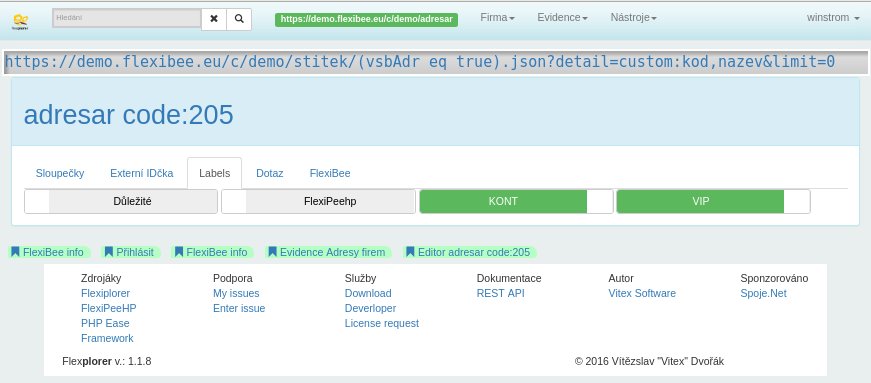Click the Download link under Služby

pos(368,293)
